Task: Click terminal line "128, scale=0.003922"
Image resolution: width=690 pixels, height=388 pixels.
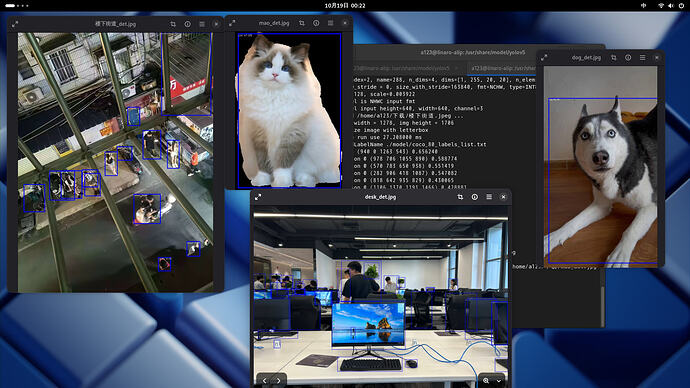Action: (384, 94)
